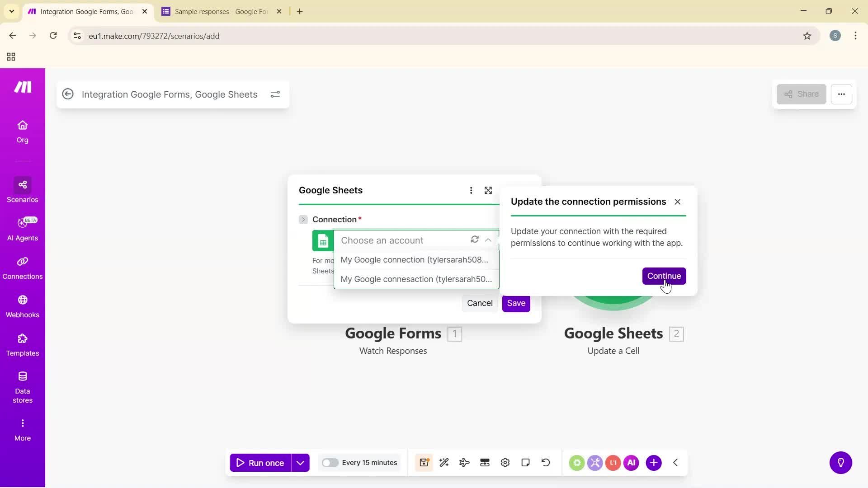Select the Explain flow magic wand tool

click(x=444, y=462)
